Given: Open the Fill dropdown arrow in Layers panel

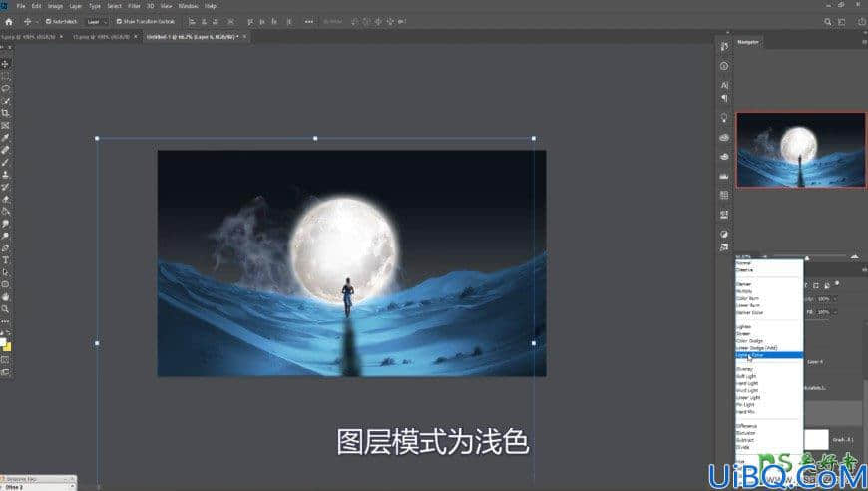Looking at the screenshot, I should (x=835, y=312).
